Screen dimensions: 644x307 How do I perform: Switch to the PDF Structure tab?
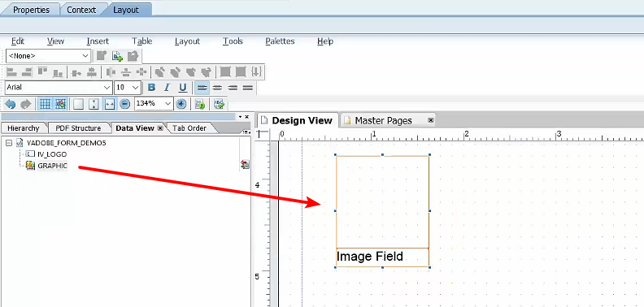click(x=78, y=128)
